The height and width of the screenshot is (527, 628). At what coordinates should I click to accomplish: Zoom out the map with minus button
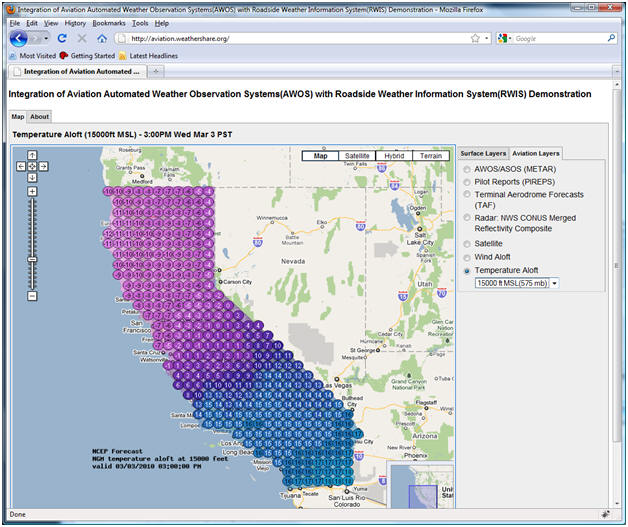coord(32,296)
